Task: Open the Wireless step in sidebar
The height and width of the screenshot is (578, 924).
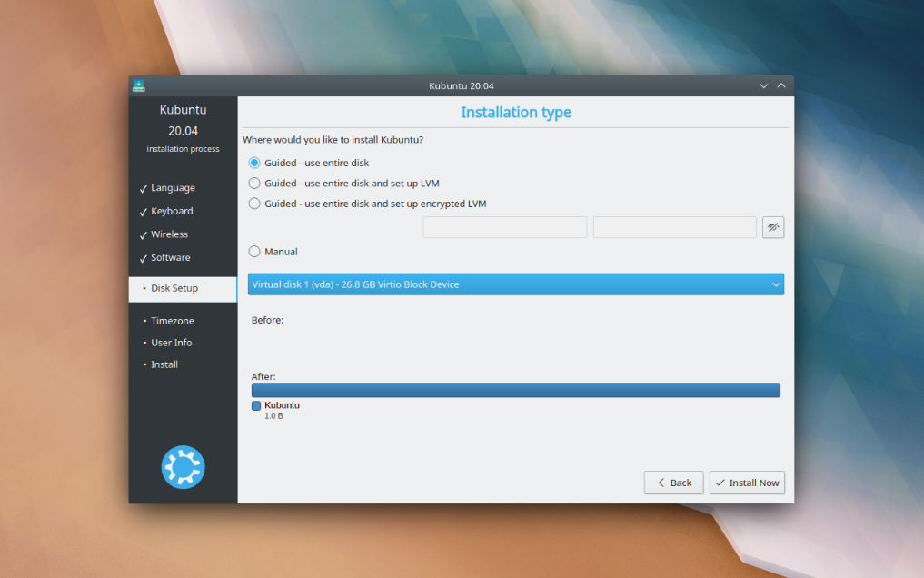Action: click(169, 234)
